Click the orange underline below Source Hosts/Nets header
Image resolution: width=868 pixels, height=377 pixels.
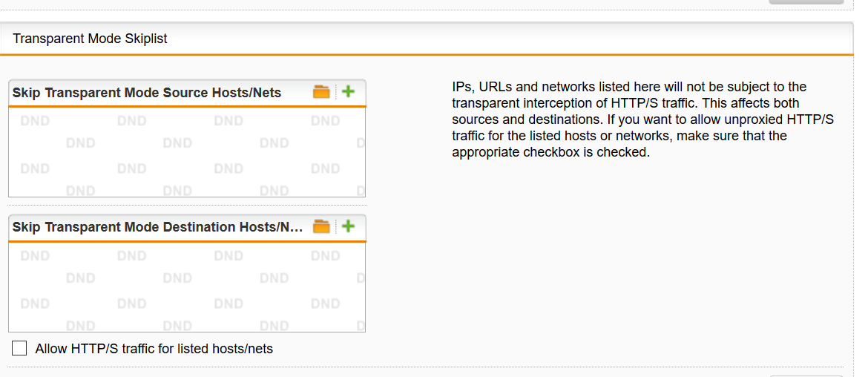tap(187, 106)
